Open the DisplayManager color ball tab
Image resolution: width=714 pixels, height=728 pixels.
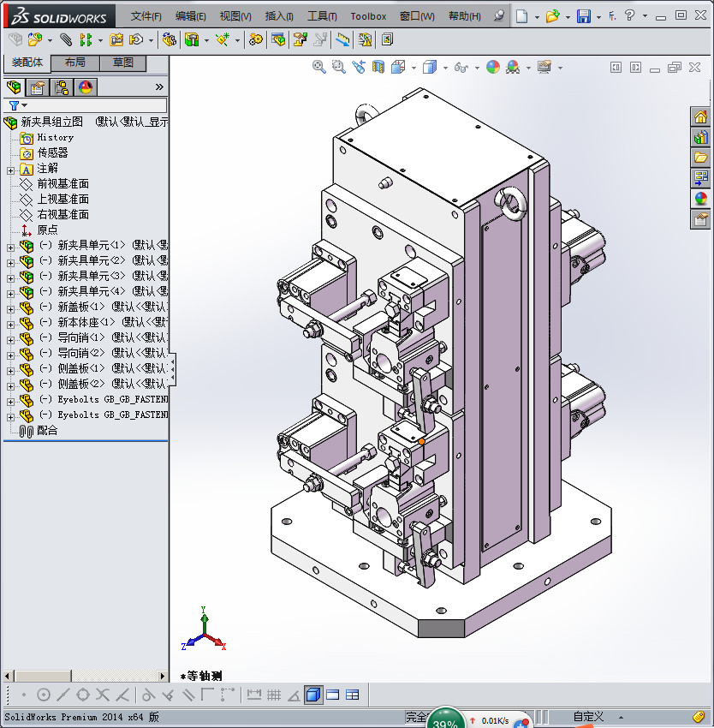click(x=85, y=87)
